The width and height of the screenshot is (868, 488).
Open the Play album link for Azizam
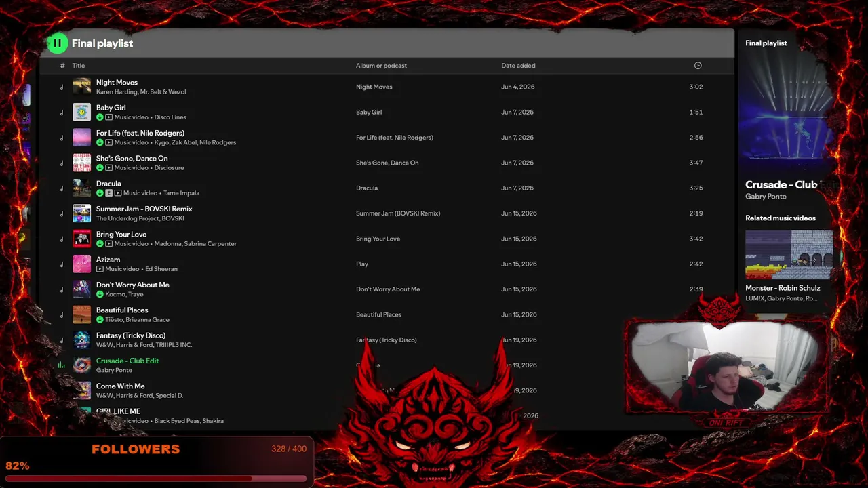pyautogui.click(x=362, y=264)
